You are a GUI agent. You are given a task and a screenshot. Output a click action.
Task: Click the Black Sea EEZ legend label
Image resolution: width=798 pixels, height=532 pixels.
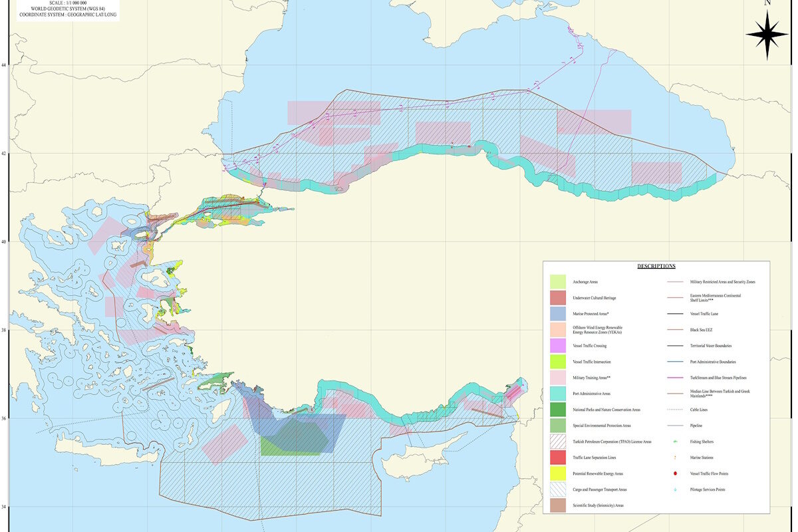(703, 330)
